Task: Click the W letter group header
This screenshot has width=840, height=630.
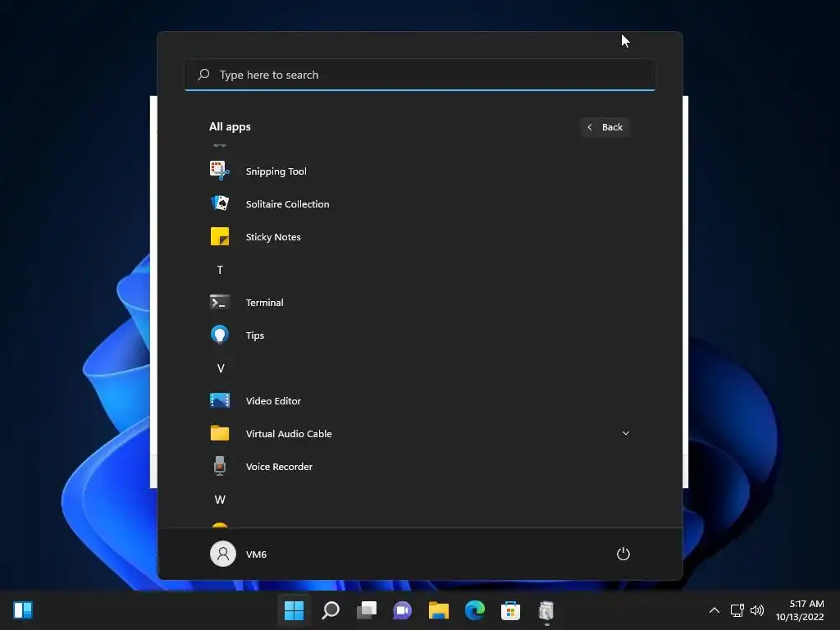Action: coord(220,500)
